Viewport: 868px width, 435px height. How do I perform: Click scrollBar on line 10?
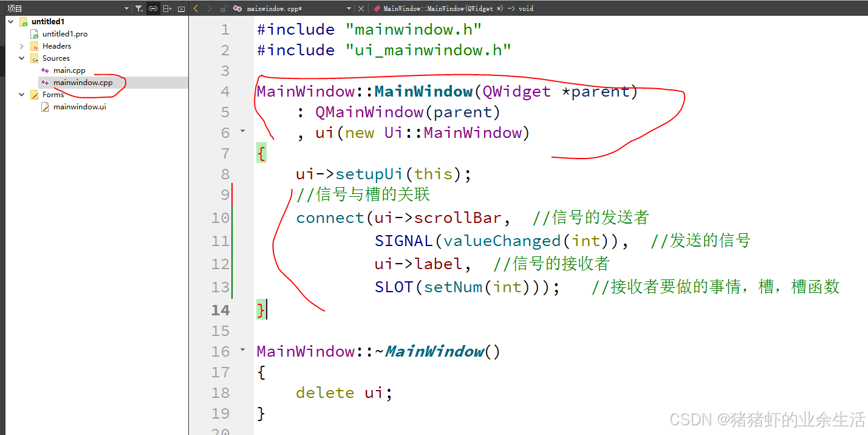click(x=458, y=218)
